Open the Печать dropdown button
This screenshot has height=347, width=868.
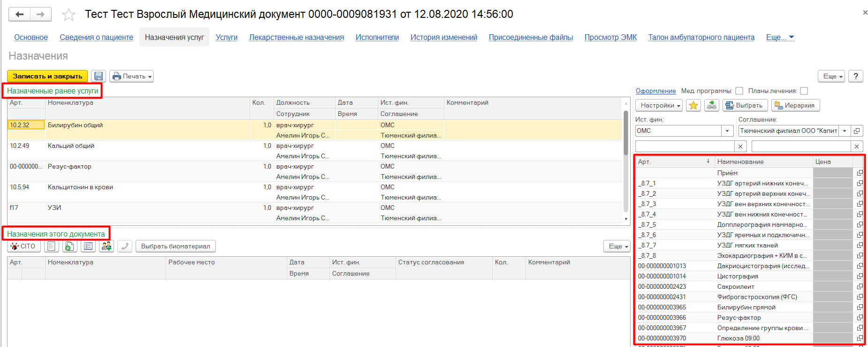coord(132,76)
